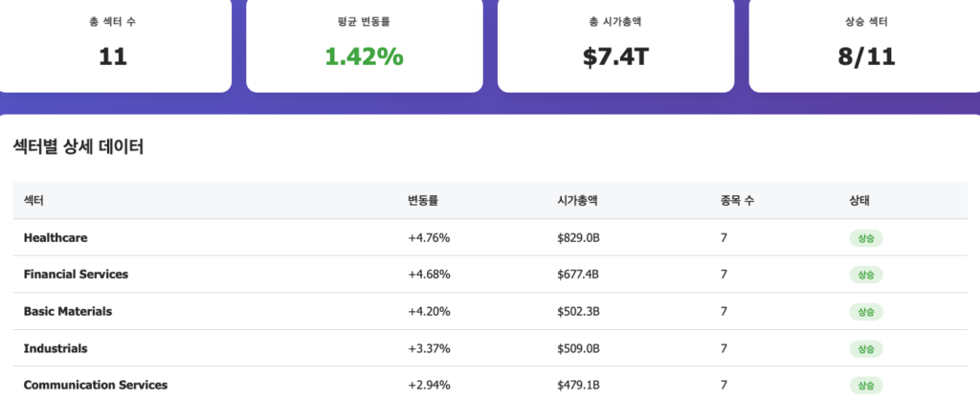The width and height of the screenshot is (980, 400).
Task: Sort by the 섹터 column header
Action: pyautogui.click(x=33, y=201)
